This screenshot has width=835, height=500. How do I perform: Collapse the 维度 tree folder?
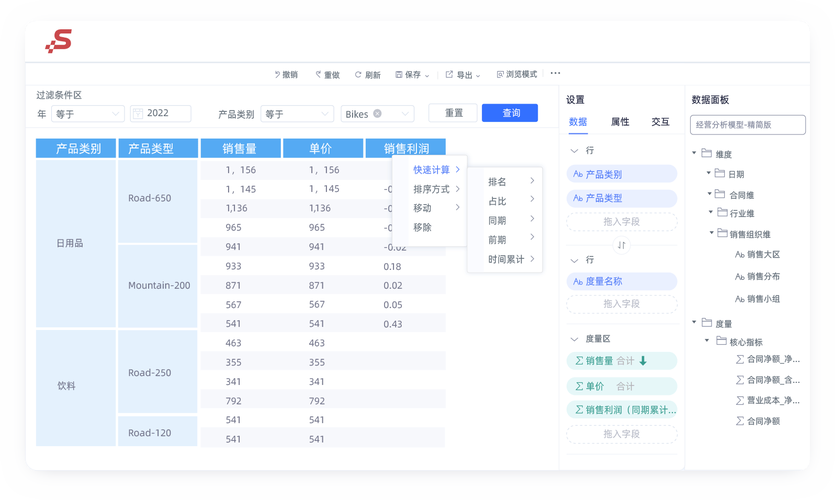pos(694,153)
